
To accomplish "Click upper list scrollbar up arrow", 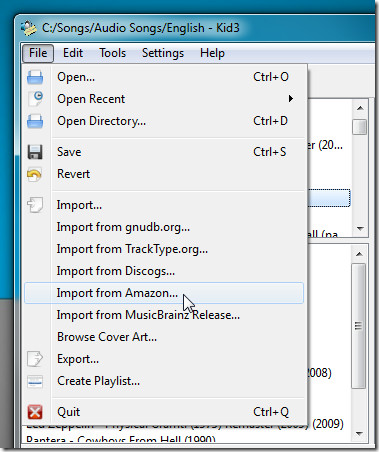I will click(360, 108).
